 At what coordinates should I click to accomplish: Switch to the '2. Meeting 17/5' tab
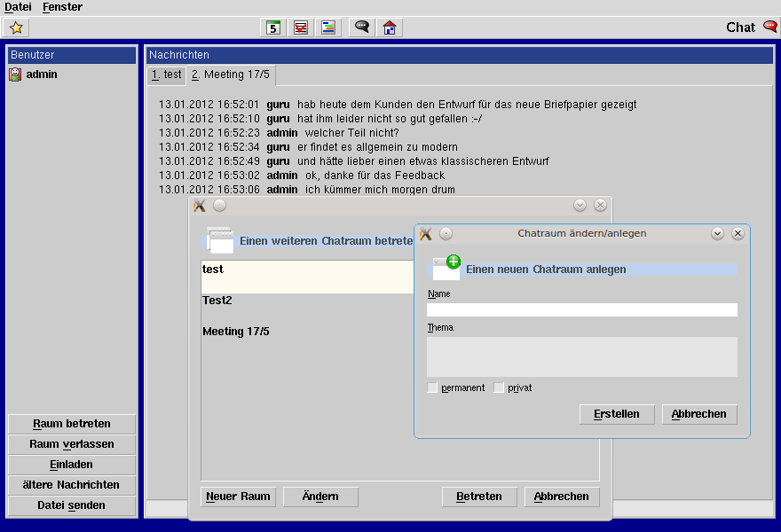[231, 74]
